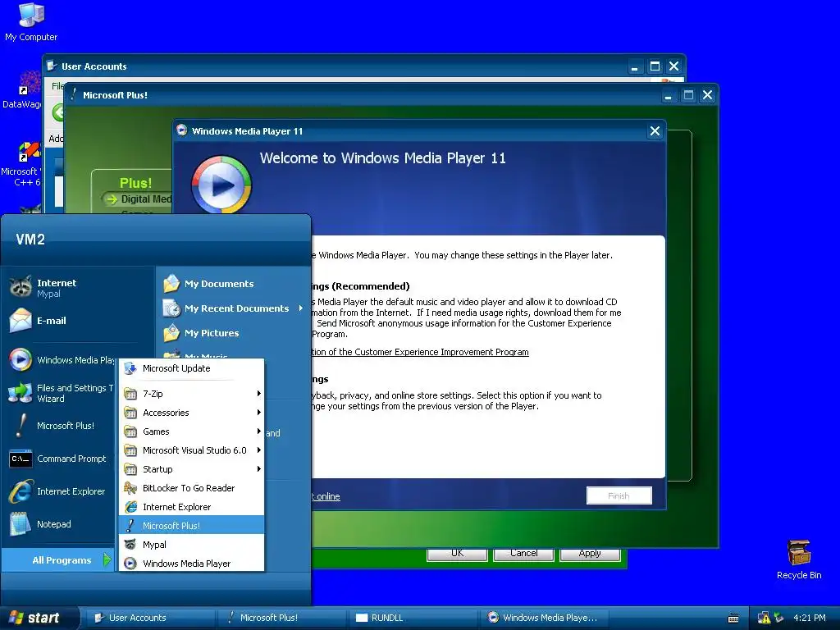Click the pinned Windows Media Player icon
Viewport: 840px width, 630px height.
(x=21, y=359)
